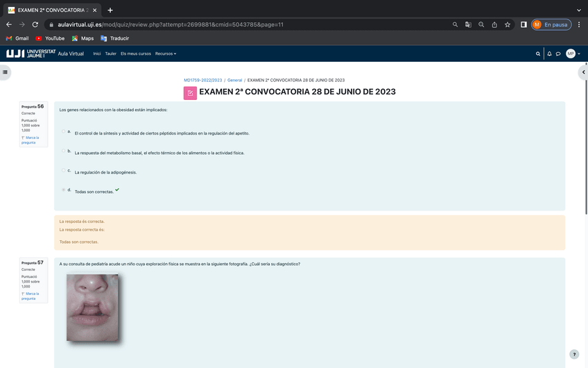
Task: Click the zoom-out magnifier in address bar
Action: click(481, 24)
